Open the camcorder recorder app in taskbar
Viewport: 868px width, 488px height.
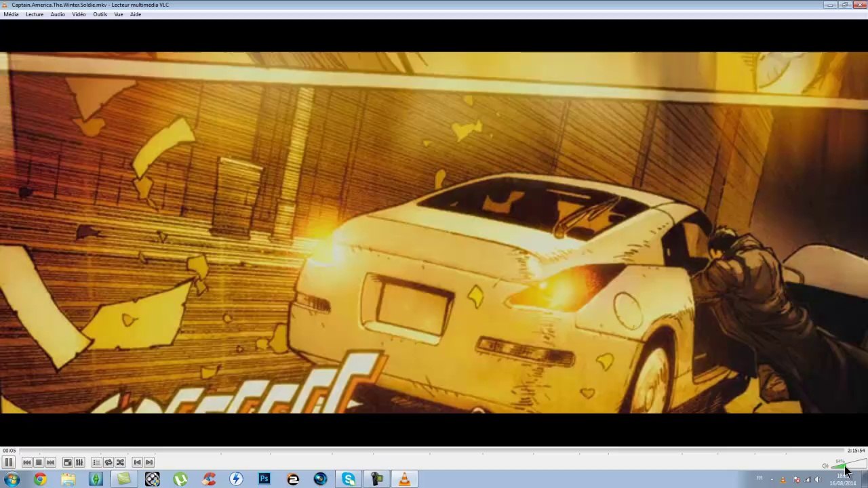click(376, 479)
